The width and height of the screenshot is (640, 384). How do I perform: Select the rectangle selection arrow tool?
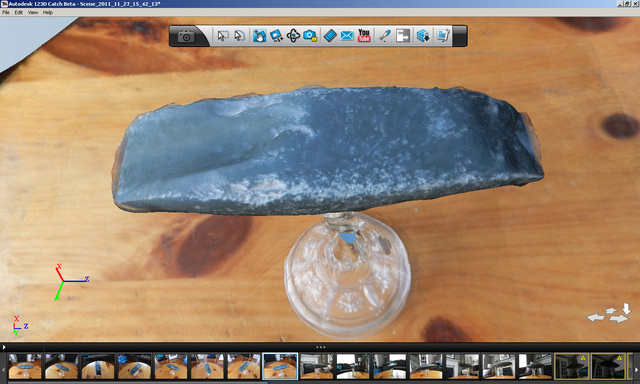point(222,36)
